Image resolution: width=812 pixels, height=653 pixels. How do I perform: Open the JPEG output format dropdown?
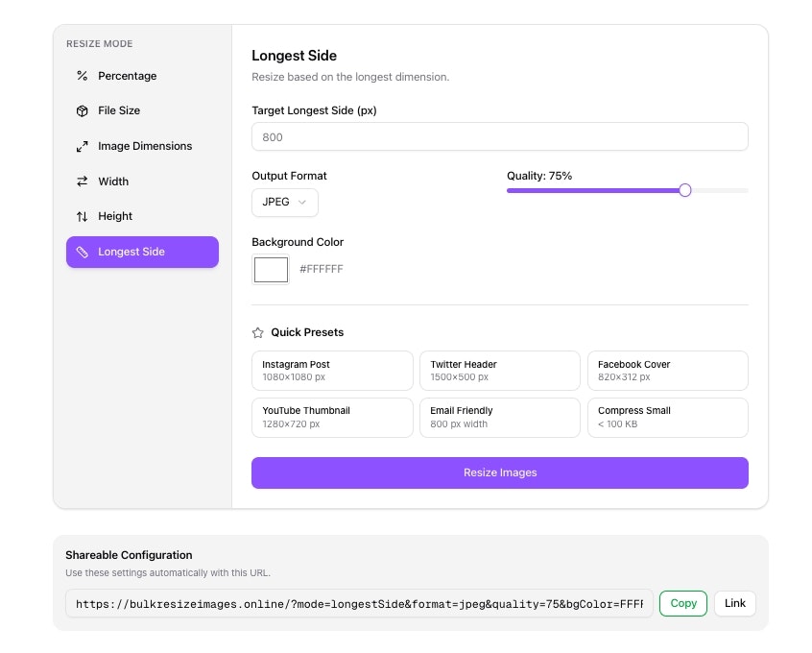285,202
